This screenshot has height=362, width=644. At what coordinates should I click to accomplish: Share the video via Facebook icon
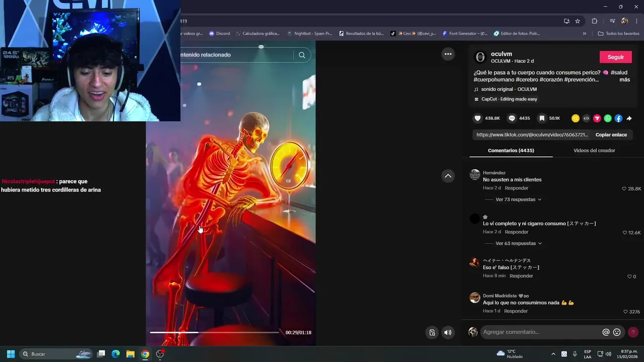click(x=618, y=119)
